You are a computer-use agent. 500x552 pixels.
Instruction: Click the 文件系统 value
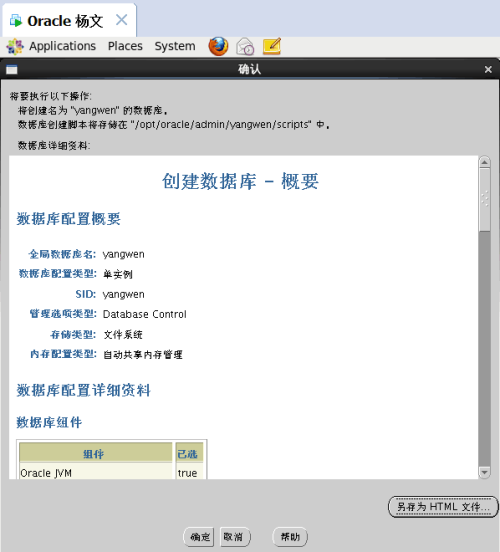[123, 334]
